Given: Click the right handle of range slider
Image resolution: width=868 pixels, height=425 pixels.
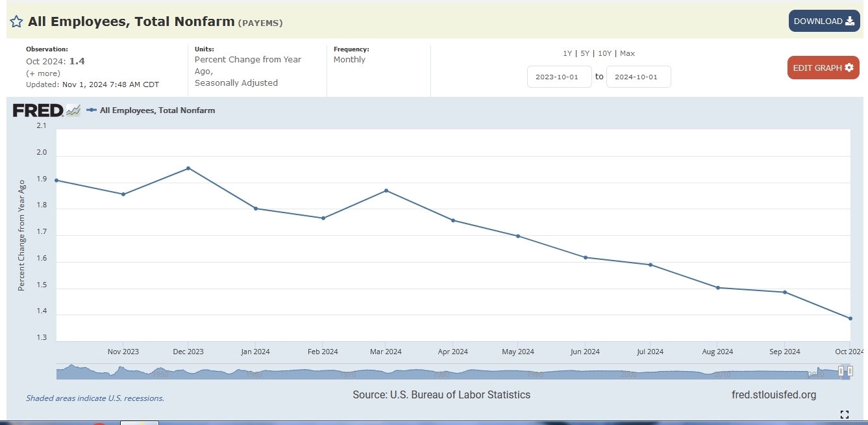Looking at the screenshot, I should pos(850,371).
